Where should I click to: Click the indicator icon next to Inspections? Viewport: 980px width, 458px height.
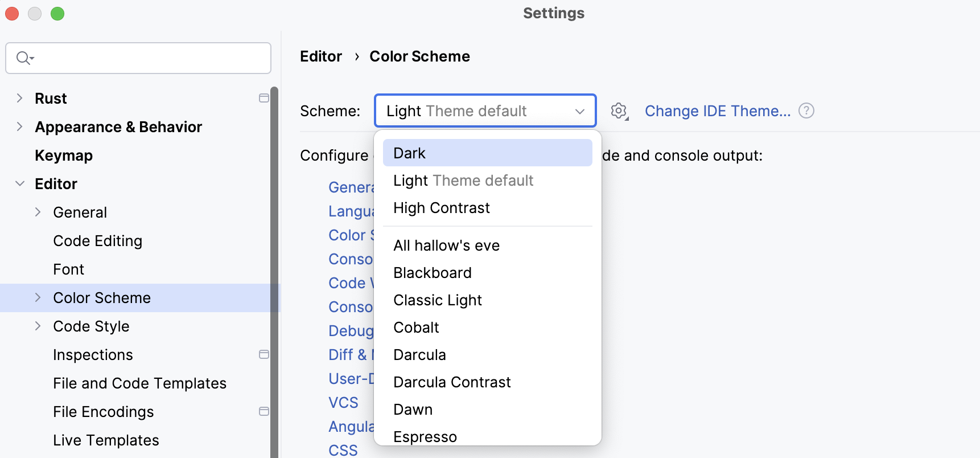click(264, 354)
